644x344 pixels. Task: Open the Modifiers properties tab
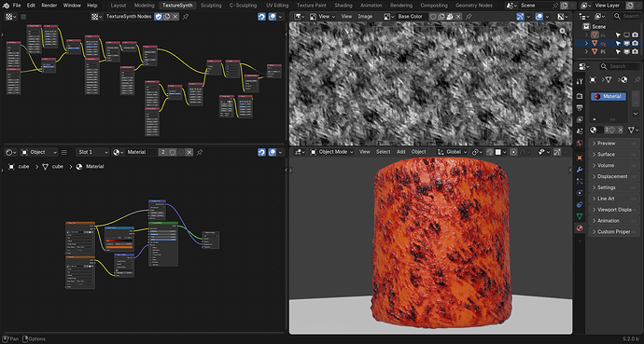pyautogui.click(x=580, y=170)
